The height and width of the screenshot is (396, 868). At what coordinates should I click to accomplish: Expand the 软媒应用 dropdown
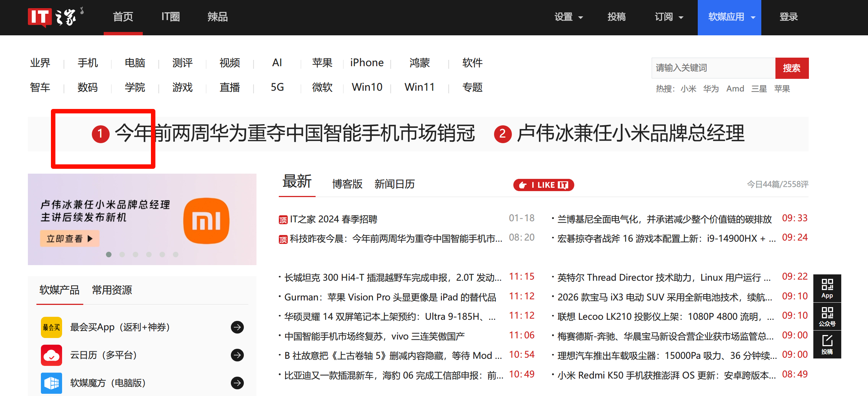[x=729, y=17]
